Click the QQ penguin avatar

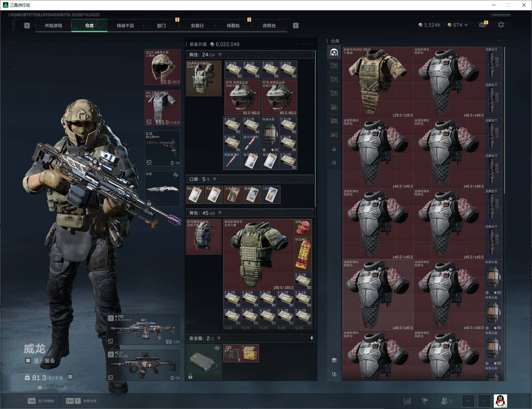tap(500, 401)
